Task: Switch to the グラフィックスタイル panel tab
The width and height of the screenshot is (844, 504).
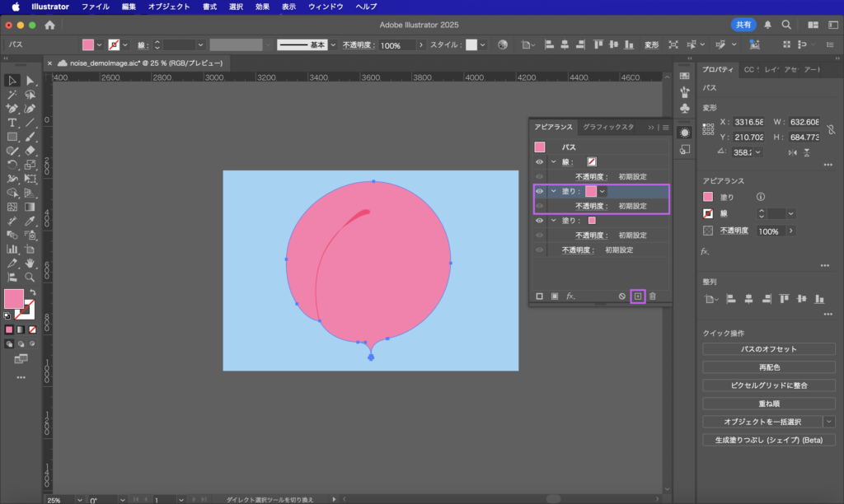Action: coord(608,127)
